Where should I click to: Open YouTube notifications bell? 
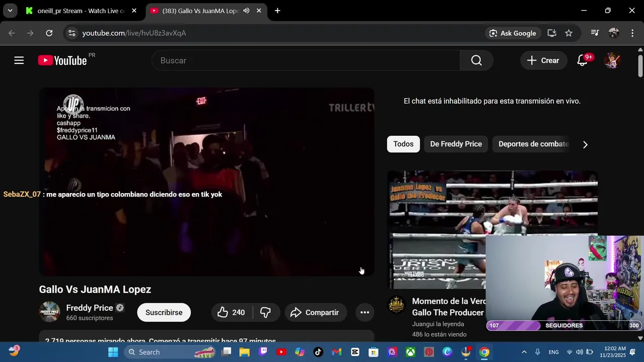click(583, 60)
